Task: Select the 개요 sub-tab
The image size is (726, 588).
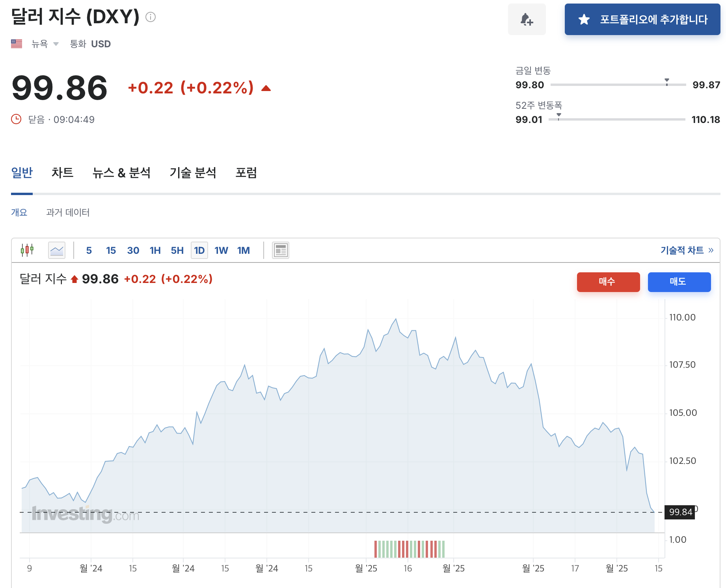Action: pyautogui.click(x=19, y=212)
